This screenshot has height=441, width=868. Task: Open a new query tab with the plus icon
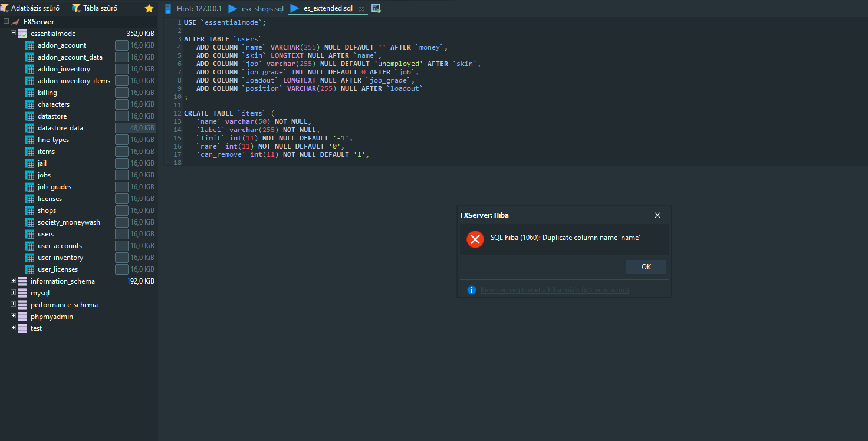(376, 8)
